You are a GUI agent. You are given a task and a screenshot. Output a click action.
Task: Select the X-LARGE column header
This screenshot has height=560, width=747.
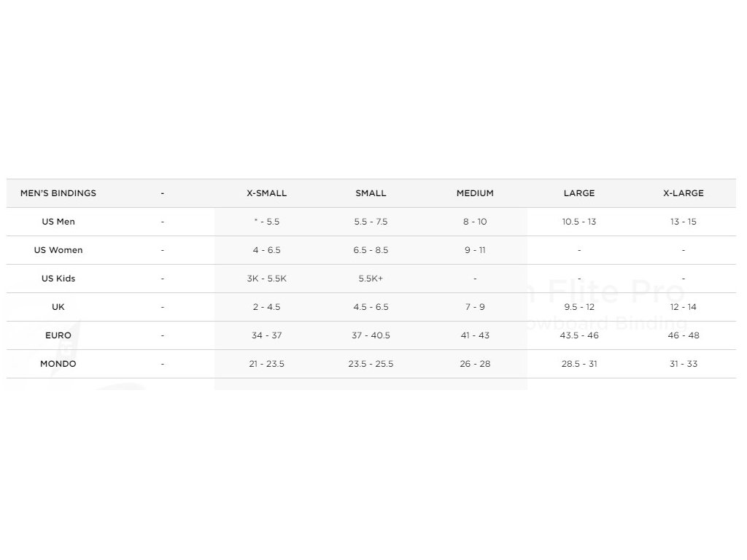tap(683, 193)
